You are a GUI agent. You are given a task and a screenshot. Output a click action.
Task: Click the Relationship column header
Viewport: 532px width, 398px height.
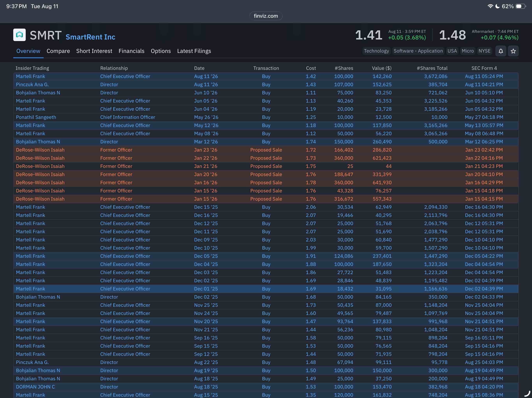coord(114,68)
